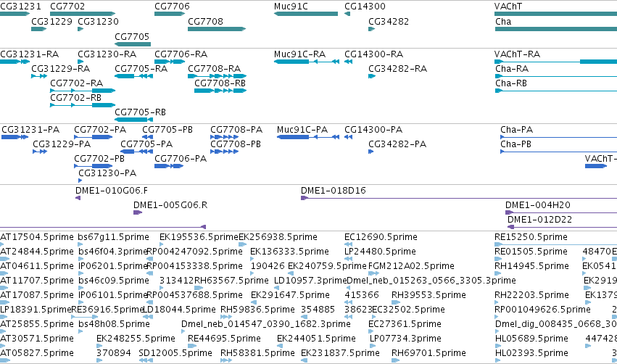The height and width of the screenshot is (364, 617).
Task: Click the SD12005.5prime EST label
Action: 175,354
